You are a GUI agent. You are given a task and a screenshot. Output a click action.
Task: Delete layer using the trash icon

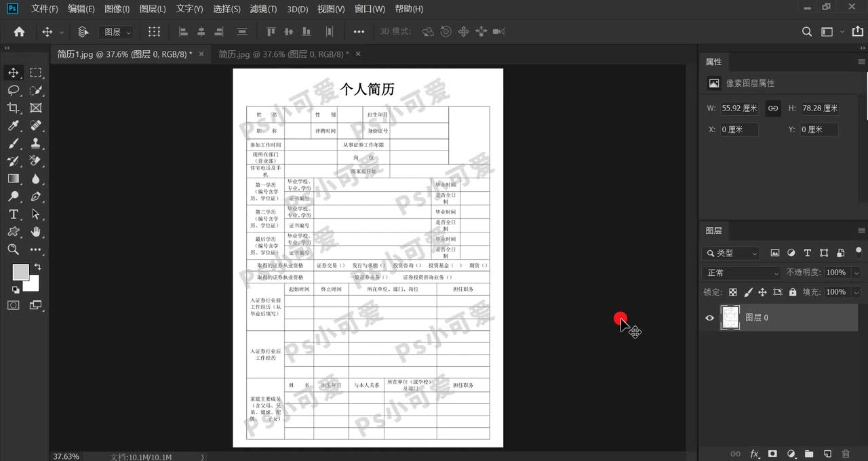coord(845,454)
